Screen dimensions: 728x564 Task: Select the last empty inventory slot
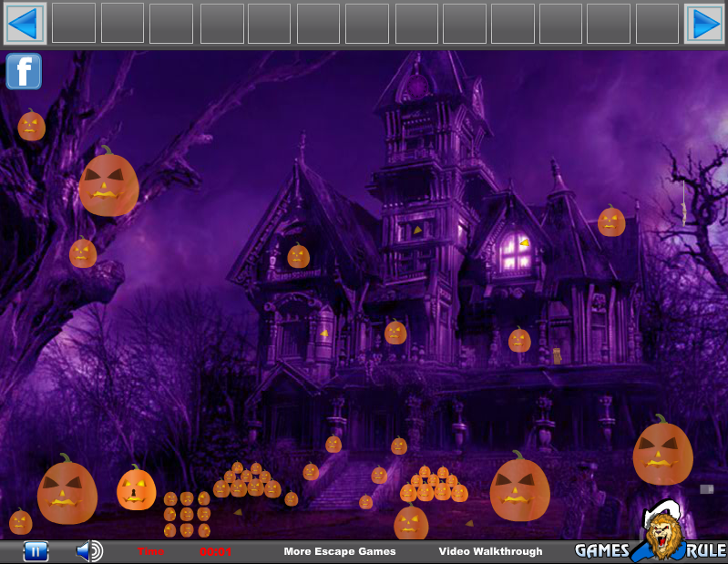coord(657,23)
